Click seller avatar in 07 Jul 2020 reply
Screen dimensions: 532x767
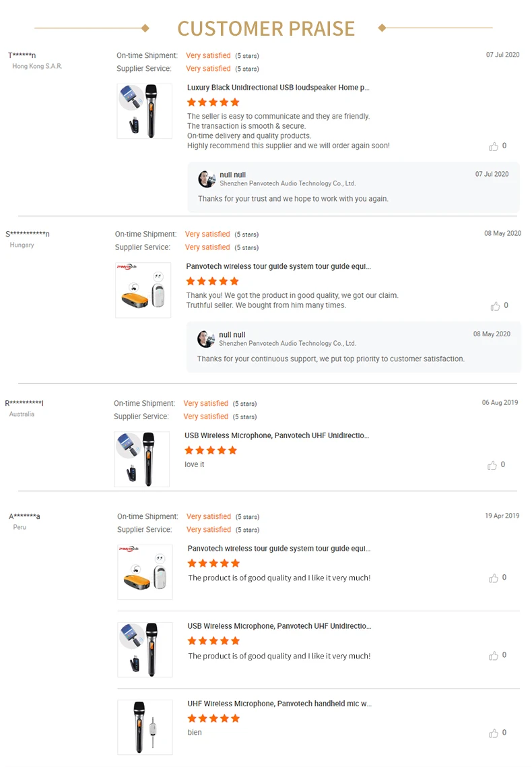[x=207, y=179]
